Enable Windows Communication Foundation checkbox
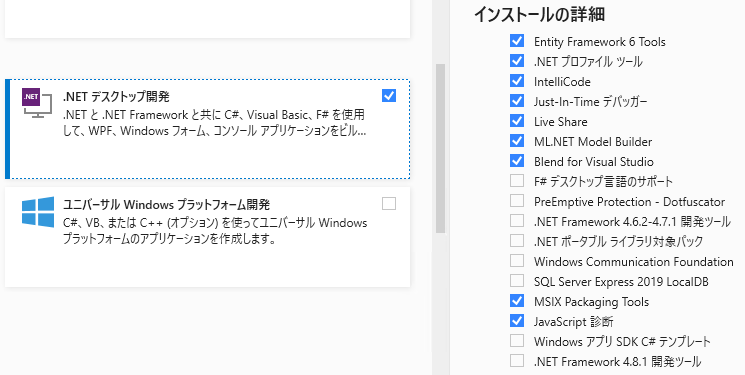This screenshot has width=745, height=375. click(x=517, y=260)
